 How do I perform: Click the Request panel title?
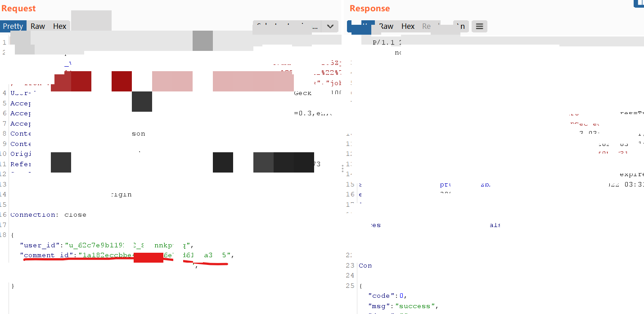(18, 9)
